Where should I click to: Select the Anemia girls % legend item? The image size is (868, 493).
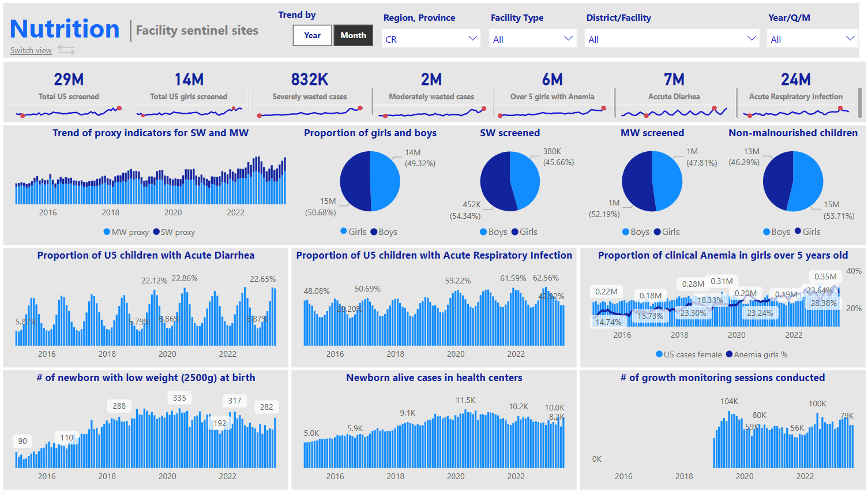click(x=756, y=354)
